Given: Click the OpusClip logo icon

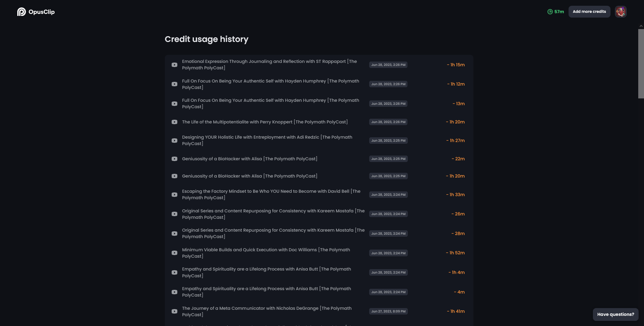Looking at the screenshot, I should [x=21, y=12].
